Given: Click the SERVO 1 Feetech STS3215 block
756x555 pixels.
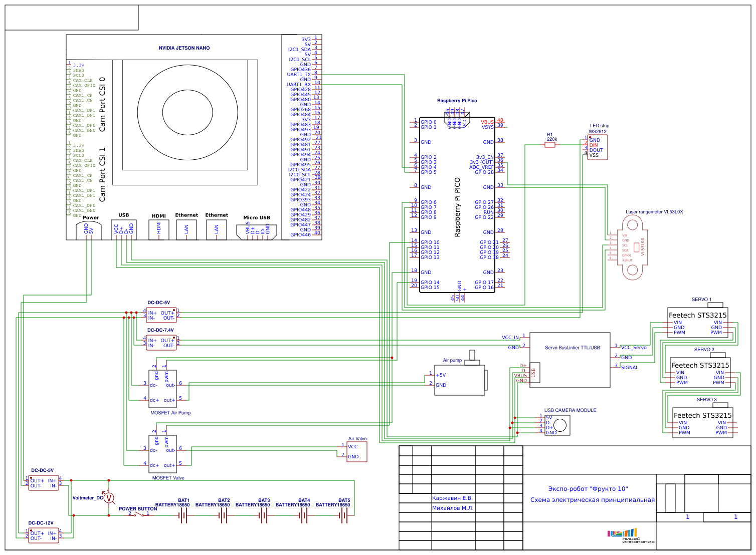Looking at the screenshot, I should [697, 323].
